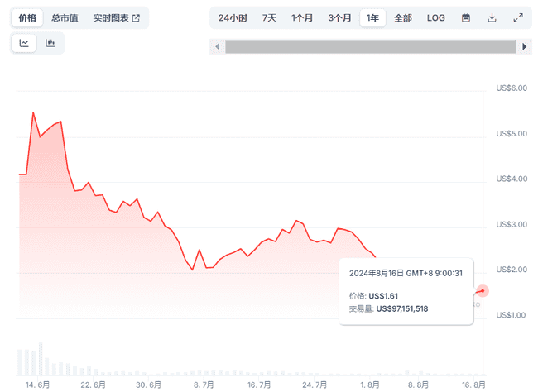Select the 1年 time range
The height and width of the screenshot is (392, 538).
pyautogui.click(x=372, y=17)
